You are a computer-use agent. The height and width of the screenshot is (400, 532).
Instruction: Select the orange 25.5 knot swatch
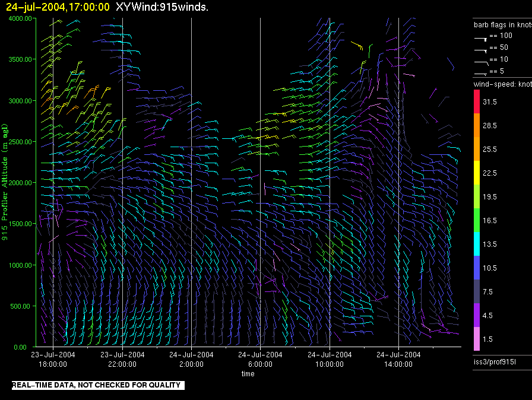(477, 149)
